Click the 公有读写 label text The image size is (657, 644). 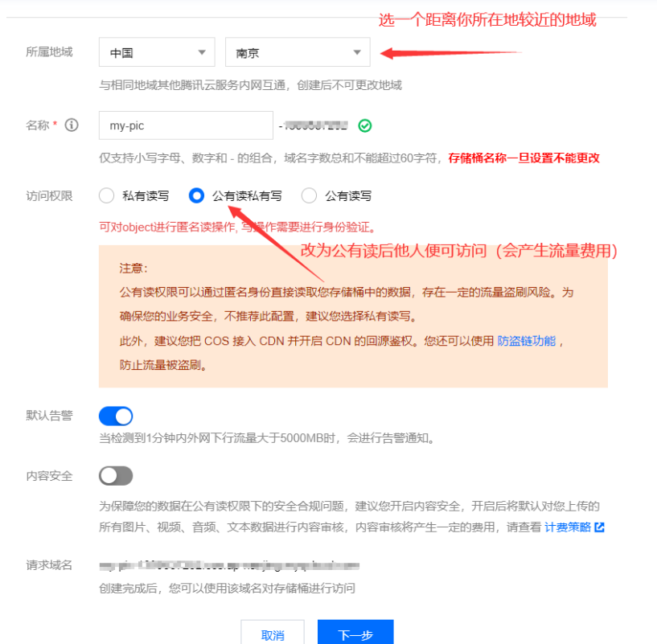pyautogui.click(x=347, y=196)
